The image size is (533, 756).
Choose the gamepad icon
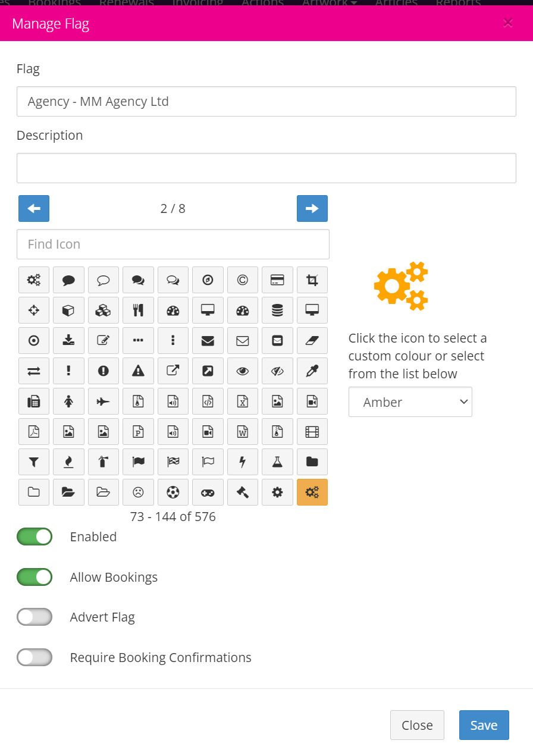(208, 493)
